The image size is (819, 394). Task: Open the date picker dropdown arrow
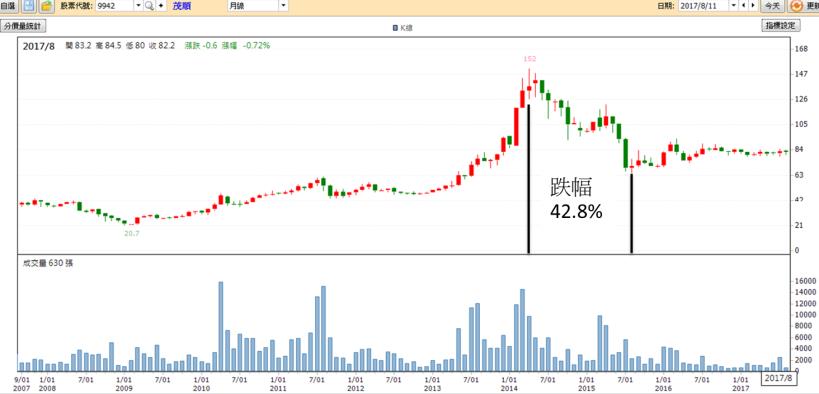pyautogui.click(x=734, y=6)
